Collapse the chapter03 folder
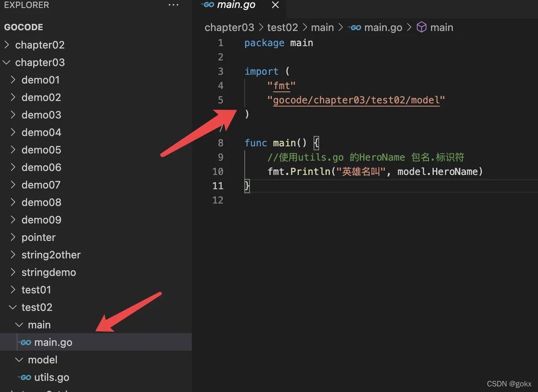This screenshot has width=538, height=392. (7, 62)
